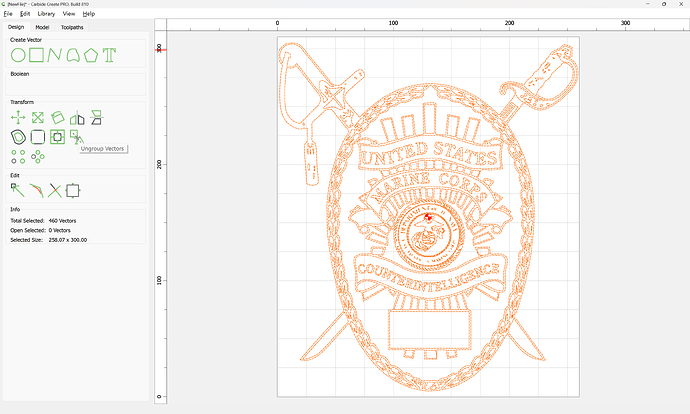Open the Edit menu
Image resolution: width=690 pixels, height=414 pixels.
click(25, 14)
